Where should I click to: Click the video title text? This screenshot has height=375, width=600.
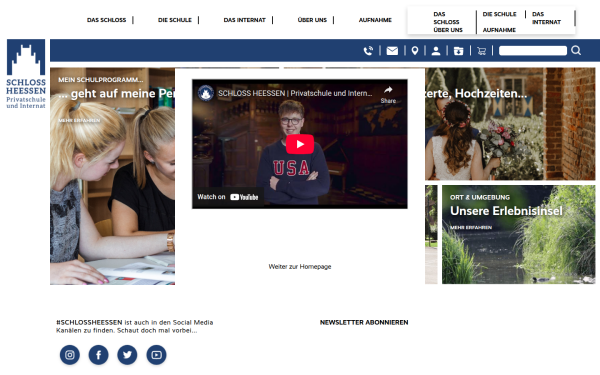(x=295, y=93)
